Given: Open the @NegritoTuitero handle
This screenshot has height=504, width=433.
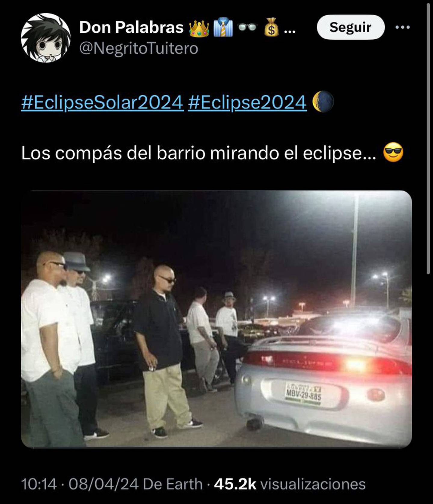Looking at the screenshot, I should click(x=139, y=48).
